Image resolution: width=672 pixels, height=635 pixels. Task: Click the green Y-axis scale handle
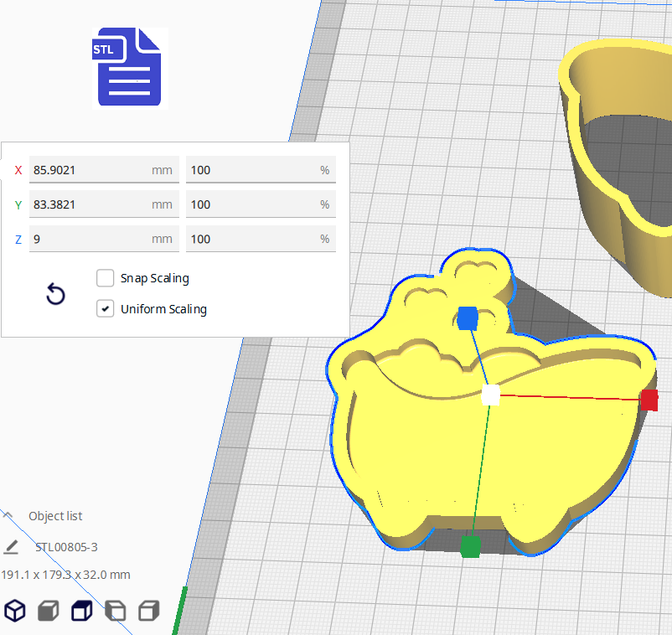[470, 547]
